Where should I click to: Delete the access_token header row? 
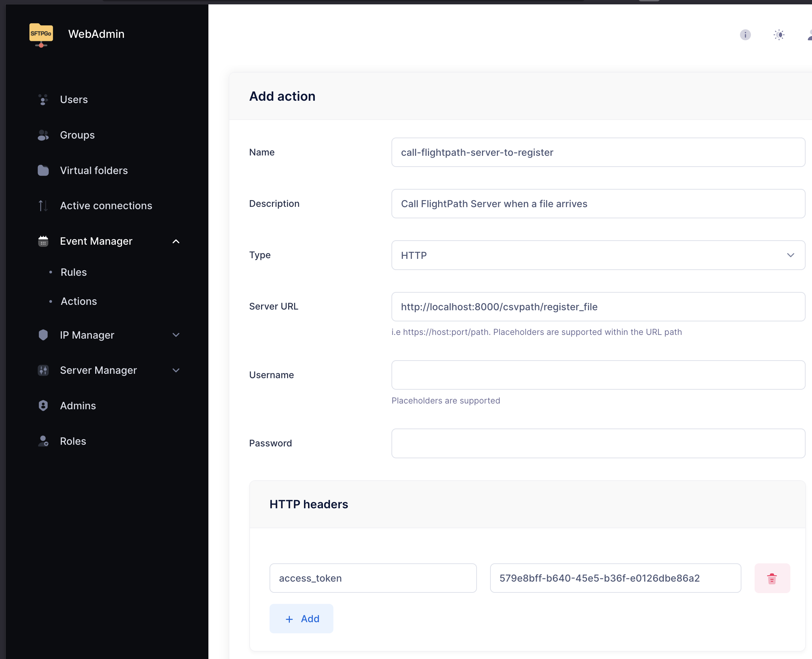[772, 578]
